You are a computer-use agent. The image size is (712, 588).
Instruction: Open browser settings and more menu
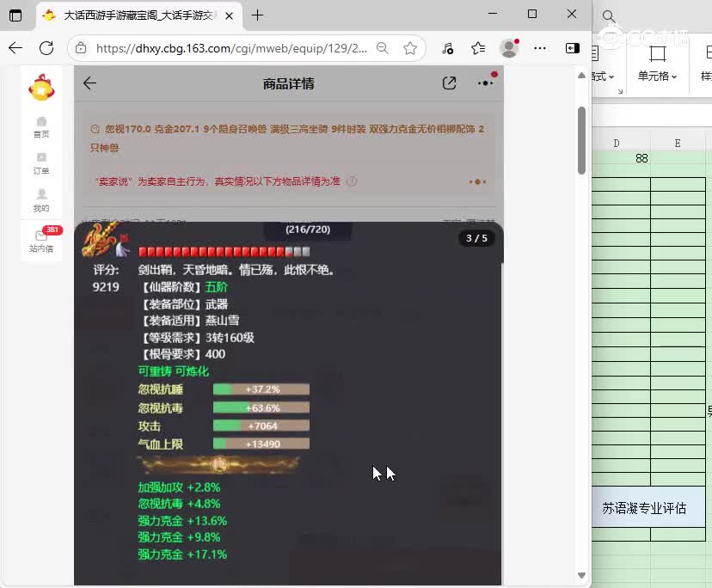click(x=540, y=48)
